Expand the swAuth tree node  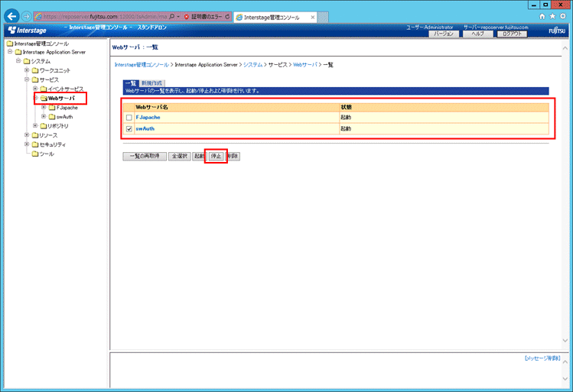point(44,116)
